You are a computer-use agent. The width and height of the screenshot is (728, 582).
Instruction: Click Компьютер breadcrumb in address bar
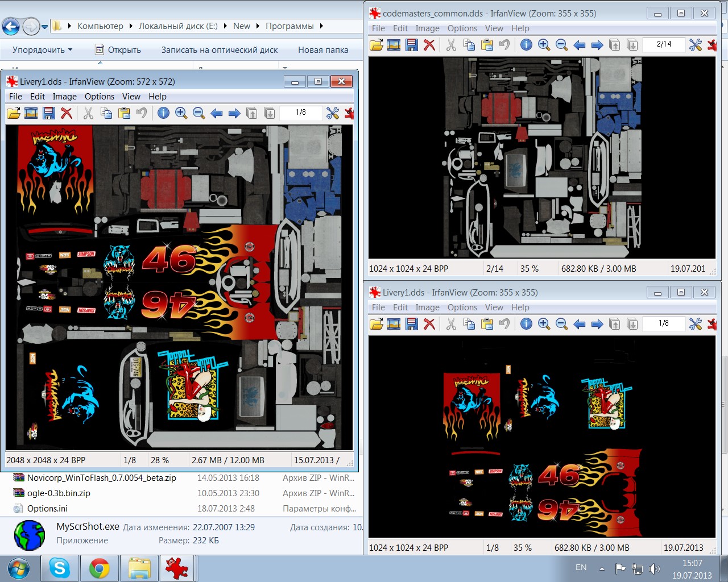click(x=100, y=26)
